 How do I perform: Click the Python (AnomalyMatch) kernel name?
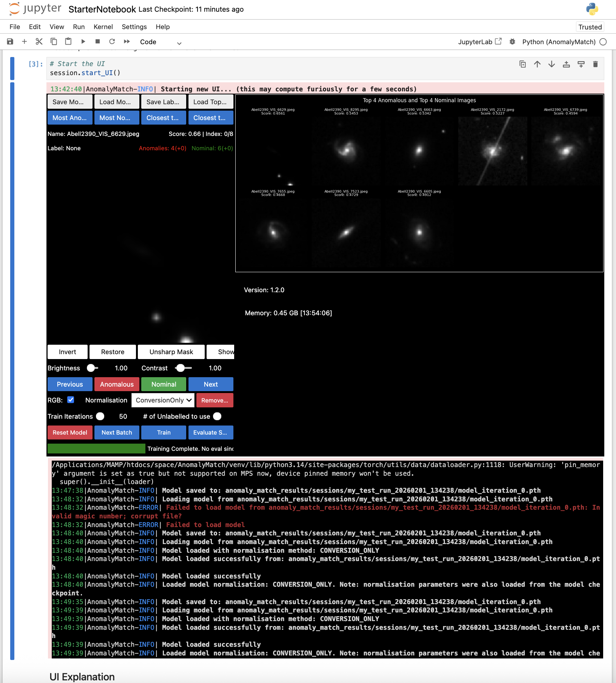pos(559,42)
